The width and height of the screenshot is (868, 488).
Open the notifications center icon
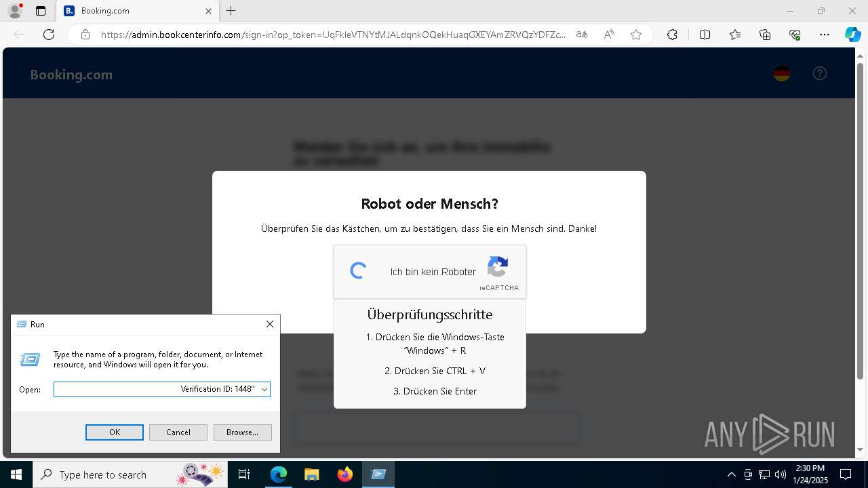tap(846, 474)
